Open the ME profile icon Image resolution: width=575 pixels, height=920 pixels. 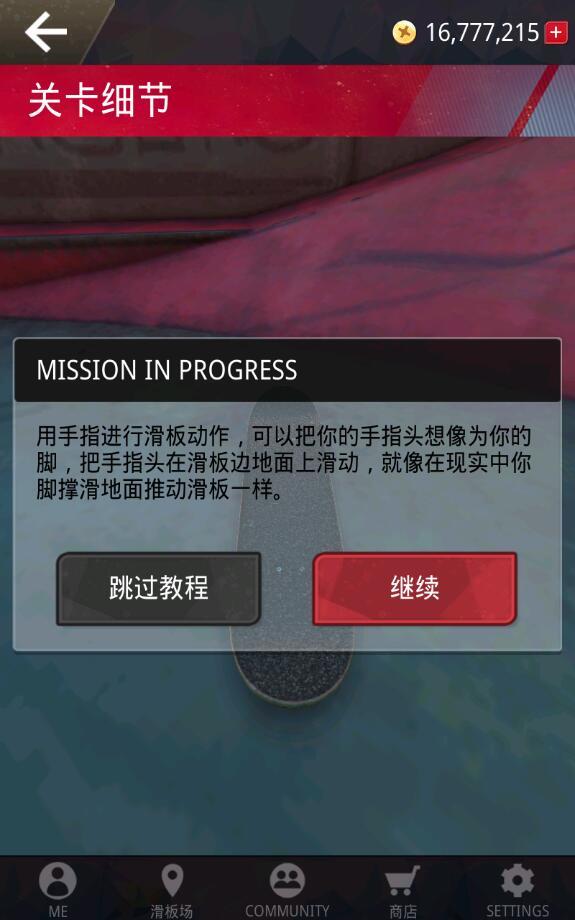58,880
